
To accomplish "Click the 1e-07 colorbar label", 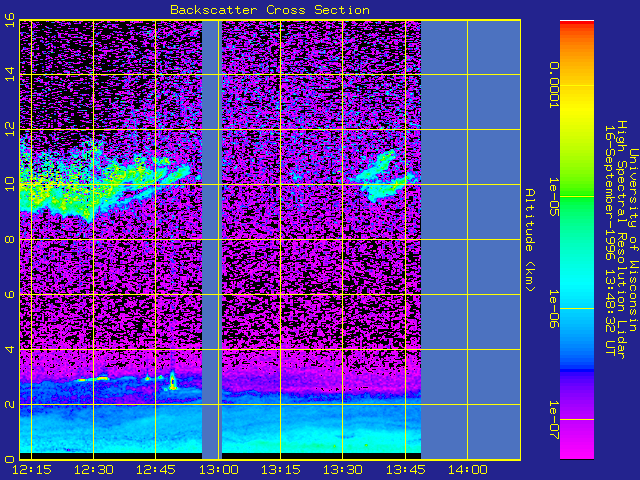I will click(x=553, y=420).
